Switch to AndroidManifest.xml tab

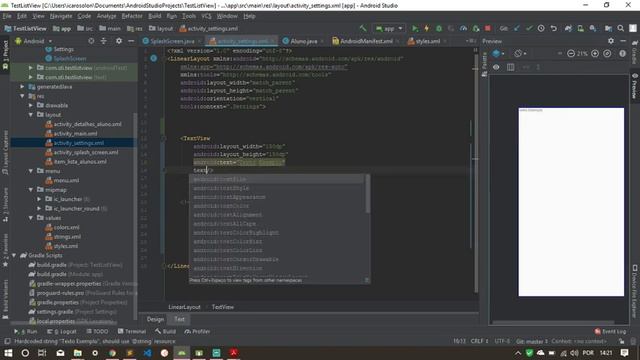tap(366, 41)
